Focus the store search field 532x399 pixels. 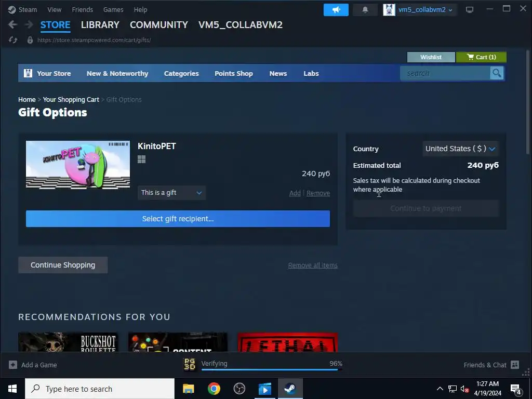coord(445,73)
